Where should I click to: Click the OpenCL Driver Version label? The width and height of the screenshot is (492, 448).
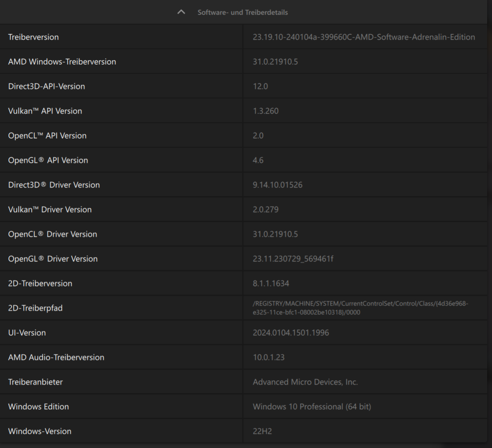(52, 234)
